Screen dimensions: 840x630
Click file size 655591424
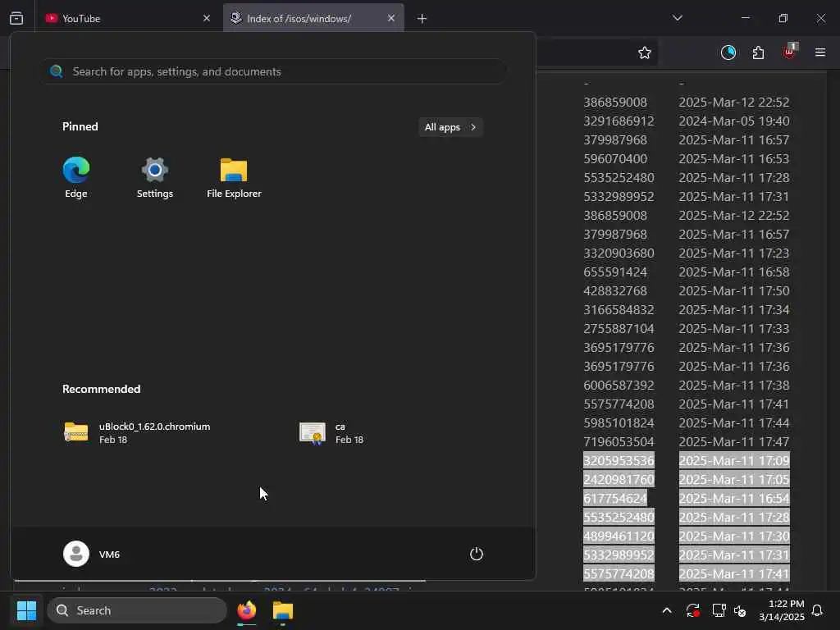(615, 272)
